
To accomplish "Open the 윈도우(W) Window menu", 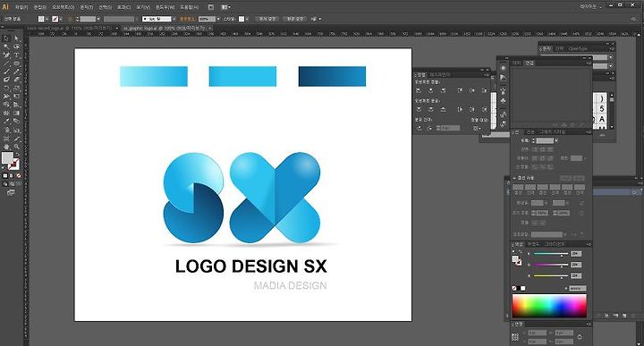I will point(165,7).
